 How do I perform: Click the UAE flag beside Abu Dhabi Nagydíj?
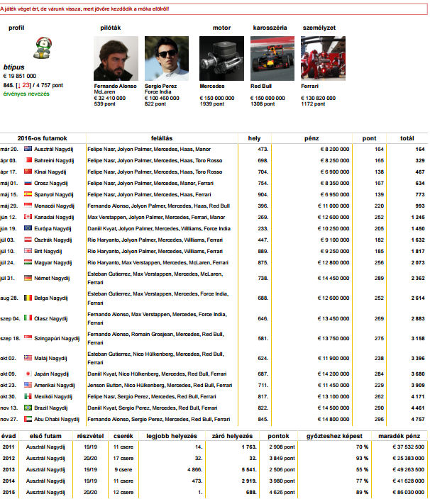[28, 419]
